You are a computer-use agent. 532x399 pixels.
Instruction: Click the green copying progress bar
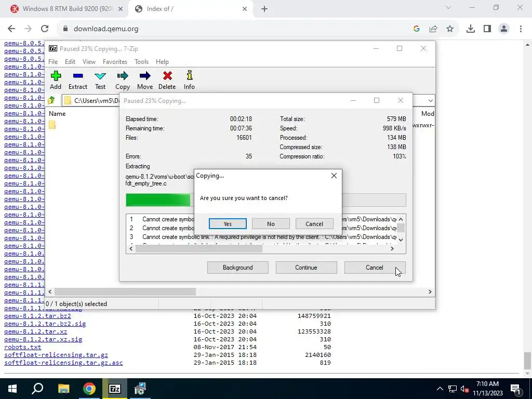click(158, 200)
